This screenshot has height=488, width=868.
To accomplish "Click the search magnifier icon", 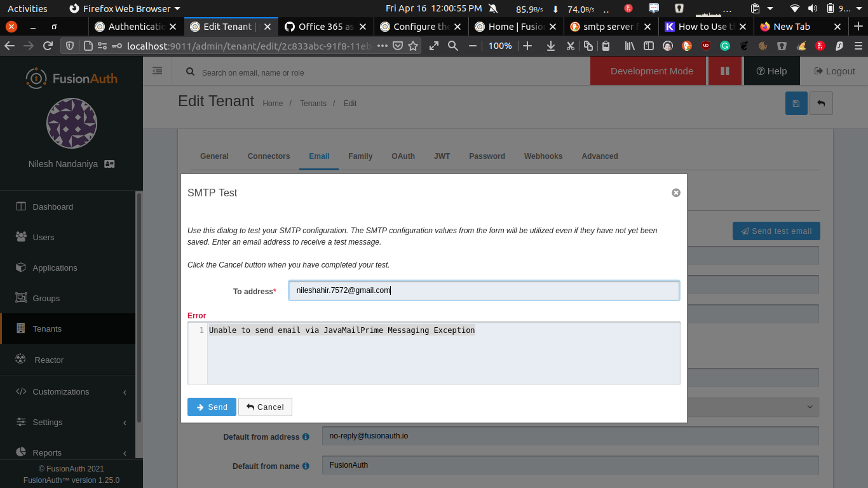I will (190, 72).
